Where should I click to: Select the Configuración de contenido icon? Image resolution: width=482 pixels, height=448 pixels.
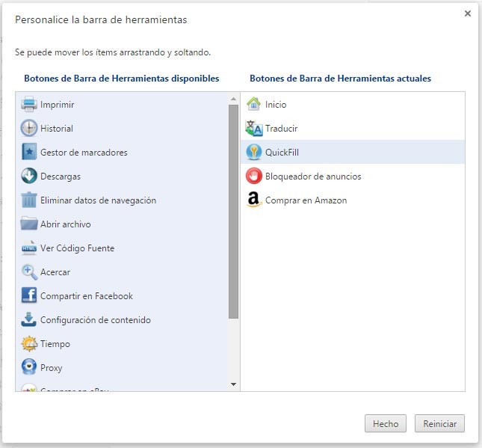click(29, 319)
